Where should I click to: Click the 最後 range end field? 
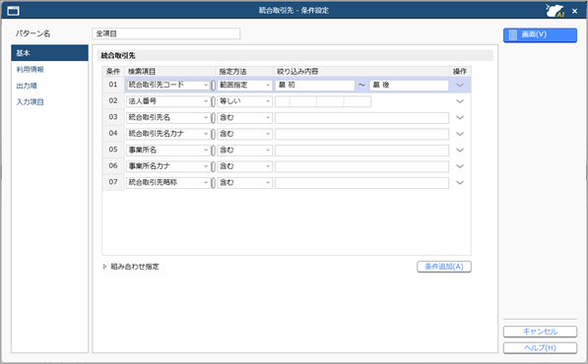pos(409,85)
